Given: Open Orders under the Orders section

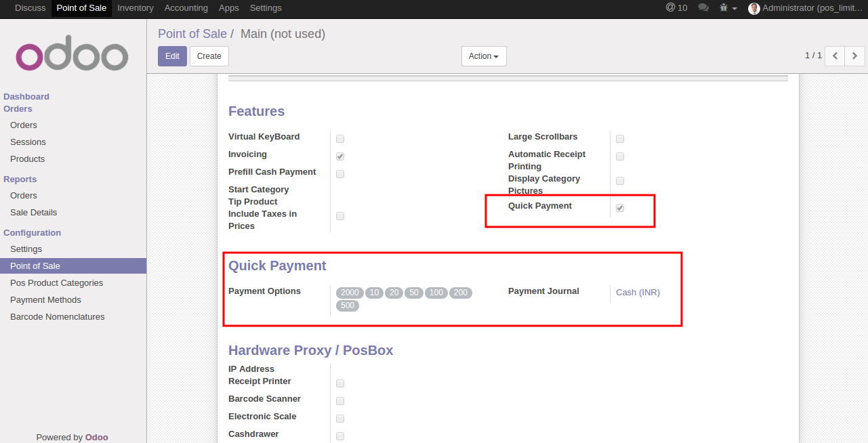Looking at the screenshot, I should click(x=24, y=125).
